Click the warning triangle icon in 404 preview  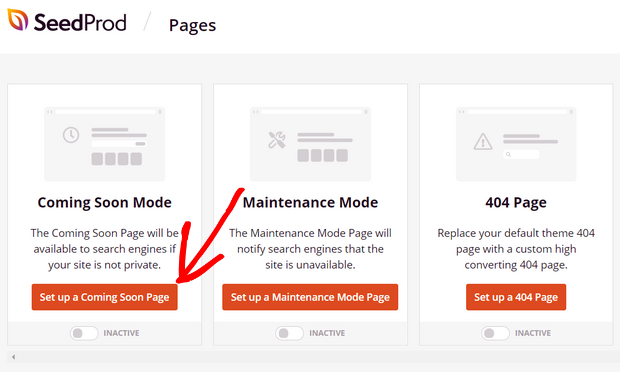(483, 142)
